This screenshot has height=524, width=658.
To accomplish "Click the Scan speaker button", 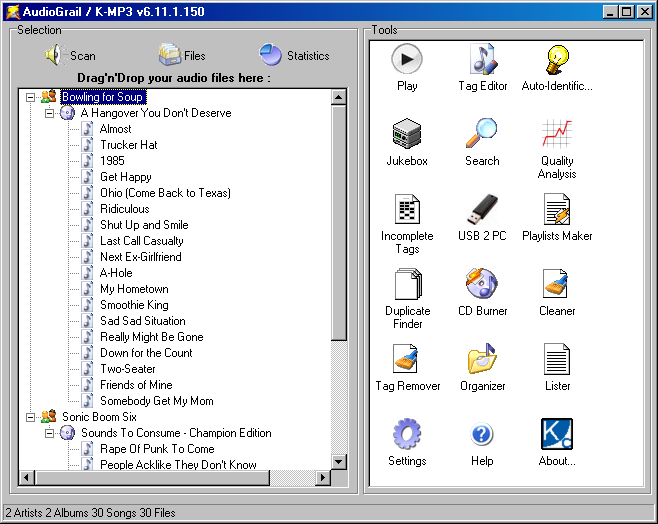I will 70,55.
